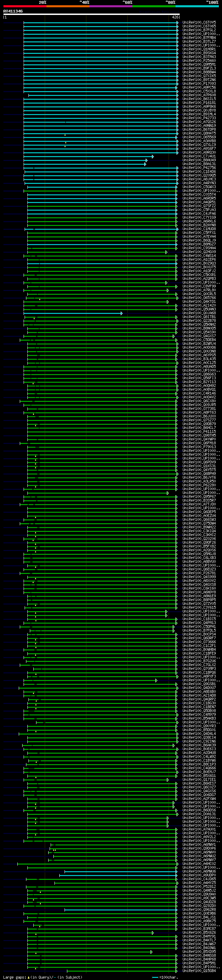Screen dimensions: 222x980
Task: Select hit label UniRef100_A6MWU6
Action: (x=199, y=871)
